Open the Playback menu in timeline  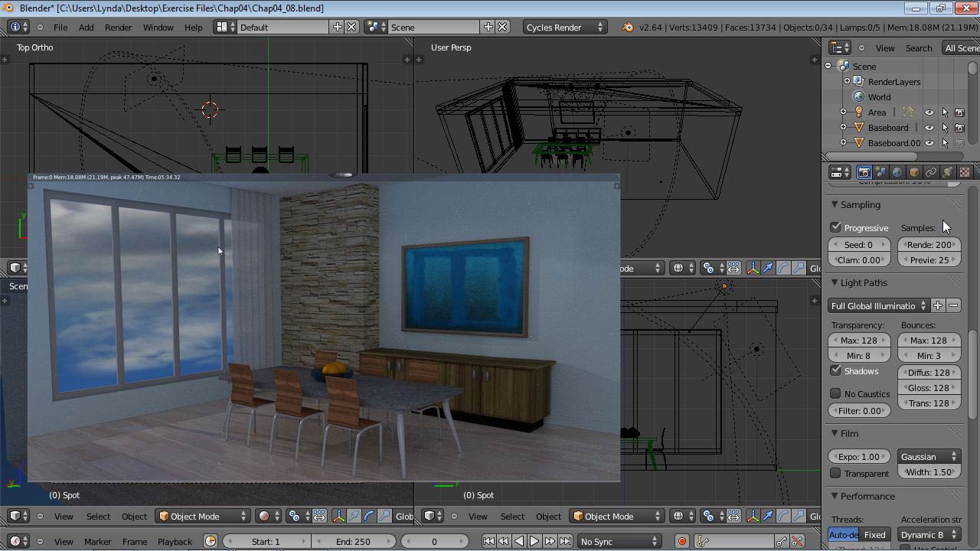(x=175, y=541)
